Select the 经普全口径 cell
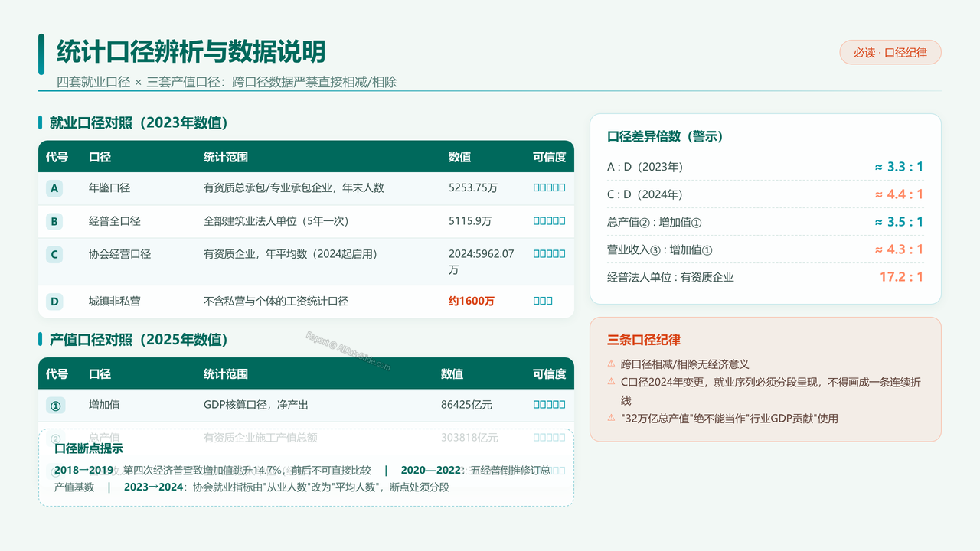The width and height of the screenshot is (980, 551). (x=115, y=221)
